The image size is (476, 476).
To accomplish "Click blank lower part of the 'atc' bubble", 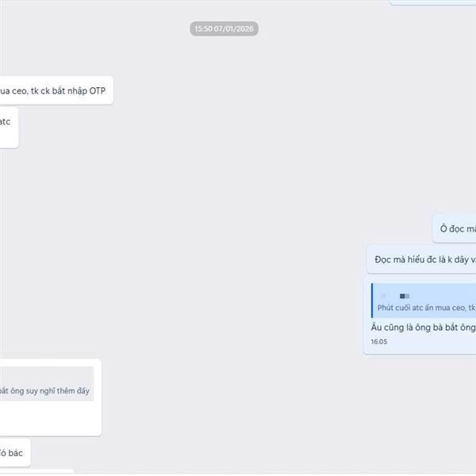I will pos(9,138).
